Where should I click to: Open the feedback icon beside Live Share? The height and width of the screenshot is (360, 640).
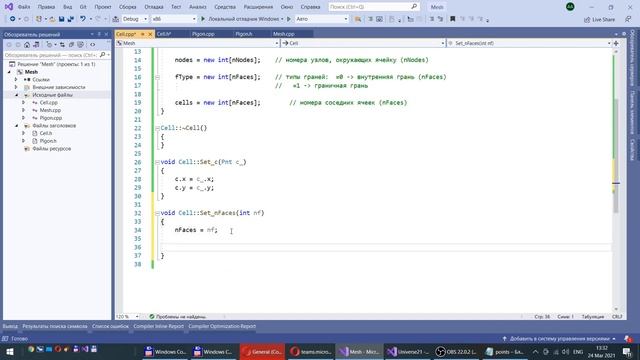click(x=628, y=19)
